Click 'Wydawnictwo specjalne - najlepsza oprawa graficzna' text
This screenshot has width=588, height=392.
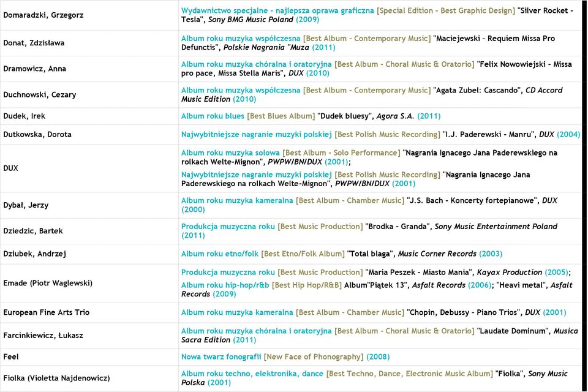(277, 10)
